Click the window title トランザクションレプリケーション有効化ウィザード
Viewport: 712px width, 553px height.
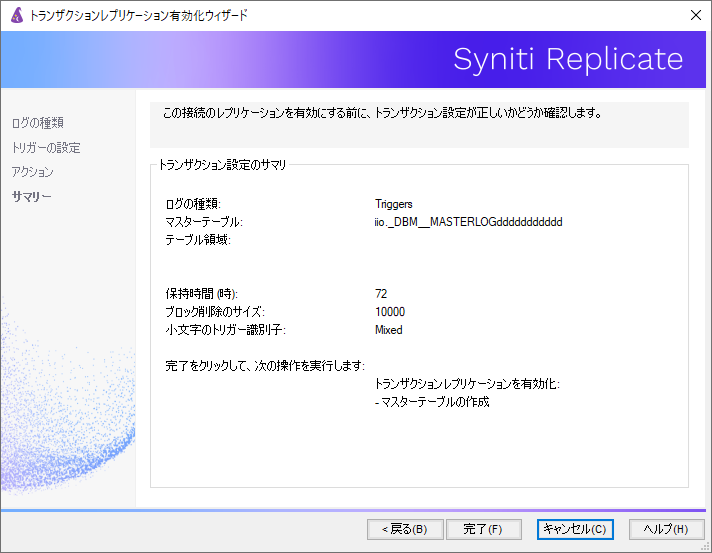tap(138, 15)
